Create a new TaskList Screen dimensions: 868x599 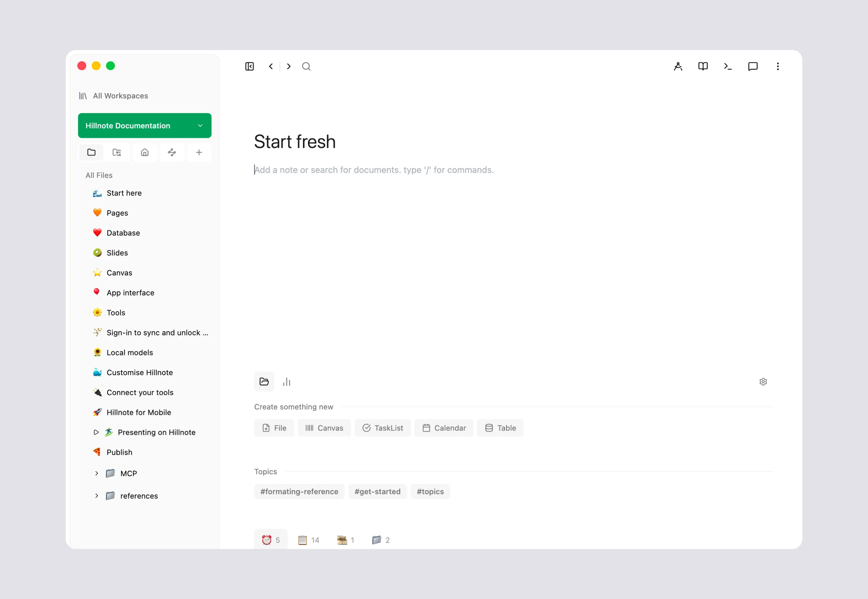click(382, 428)
